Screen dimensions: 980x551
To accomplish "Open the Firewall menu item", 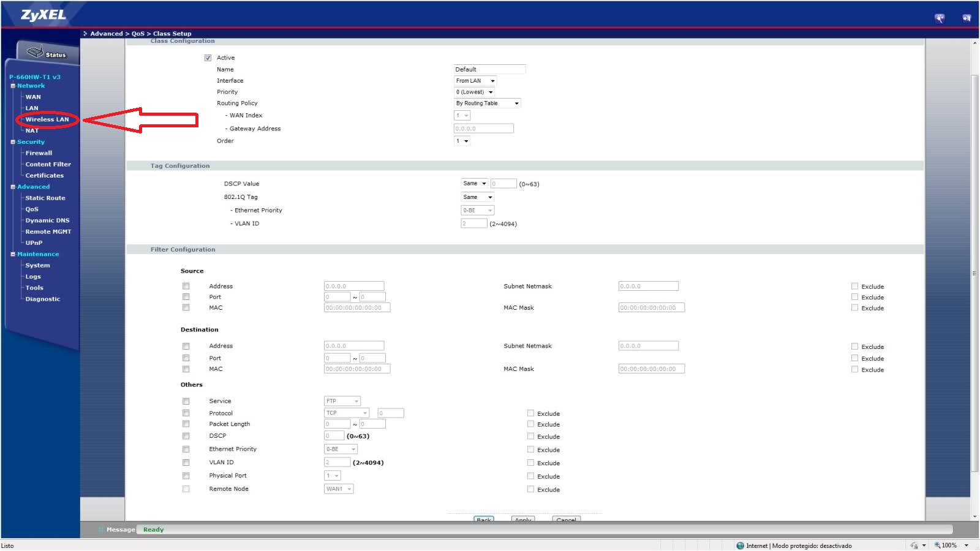I will (39, 153).
